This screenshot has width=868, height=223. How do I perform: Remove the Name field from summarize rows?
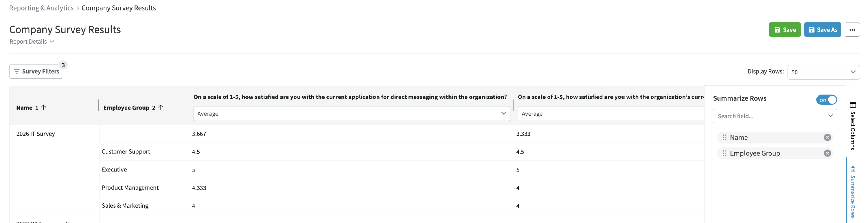click(827, 137)
